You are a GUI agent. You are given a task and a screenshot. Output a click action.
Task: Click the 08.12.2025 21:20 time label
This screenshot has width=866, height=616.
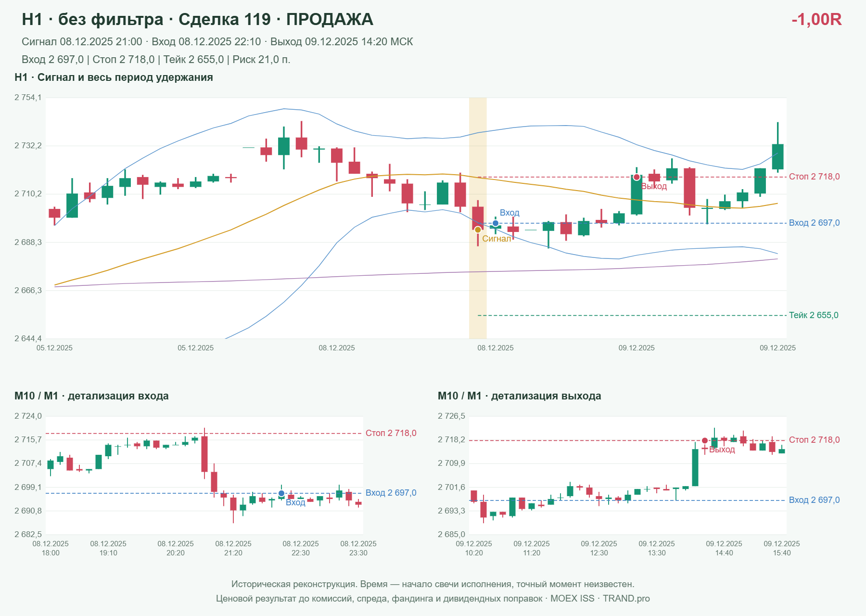[x=233, y=548]
